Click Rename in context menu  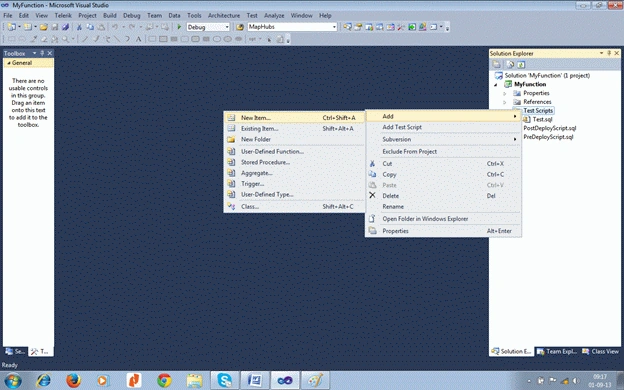[443, 207]
